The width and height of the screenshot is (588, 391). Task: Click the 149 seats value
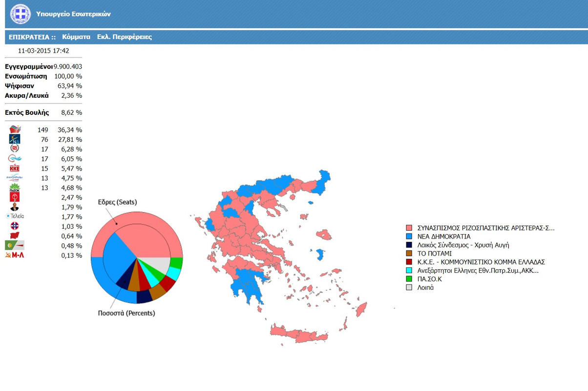pos(42,130)
